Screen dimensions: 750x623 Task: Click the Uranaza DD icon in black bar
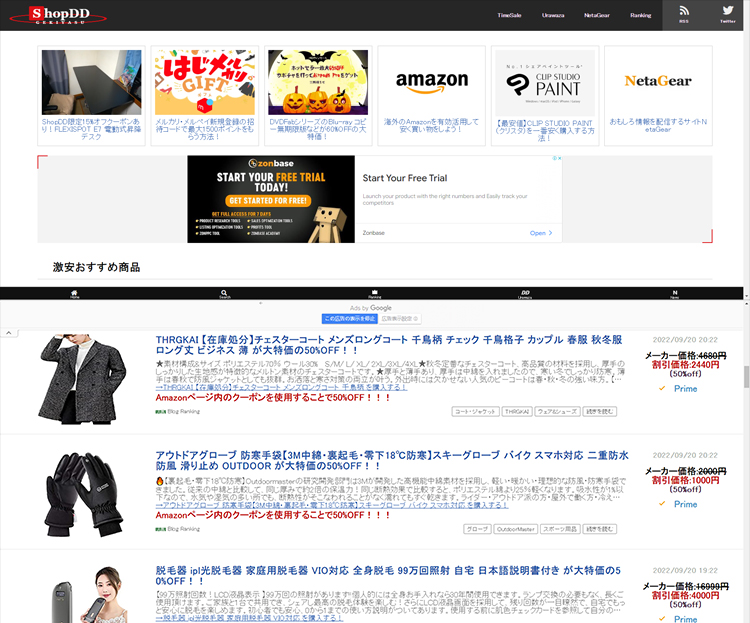pos(525,294)
